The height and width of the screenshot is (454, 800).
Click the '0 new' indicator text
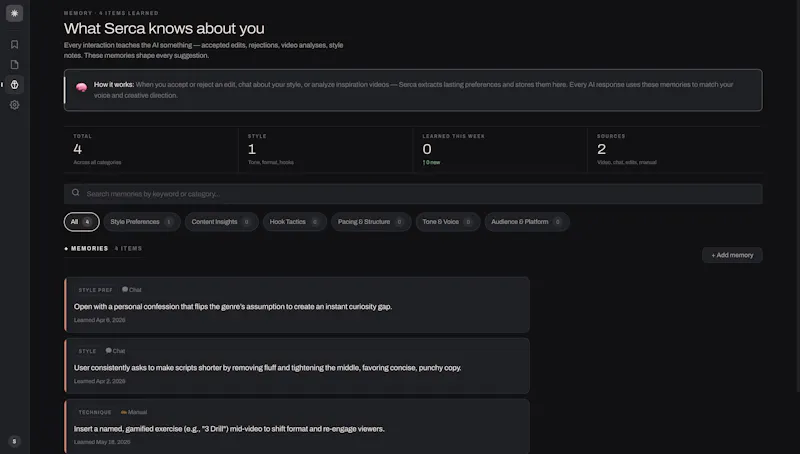point(431,162)
